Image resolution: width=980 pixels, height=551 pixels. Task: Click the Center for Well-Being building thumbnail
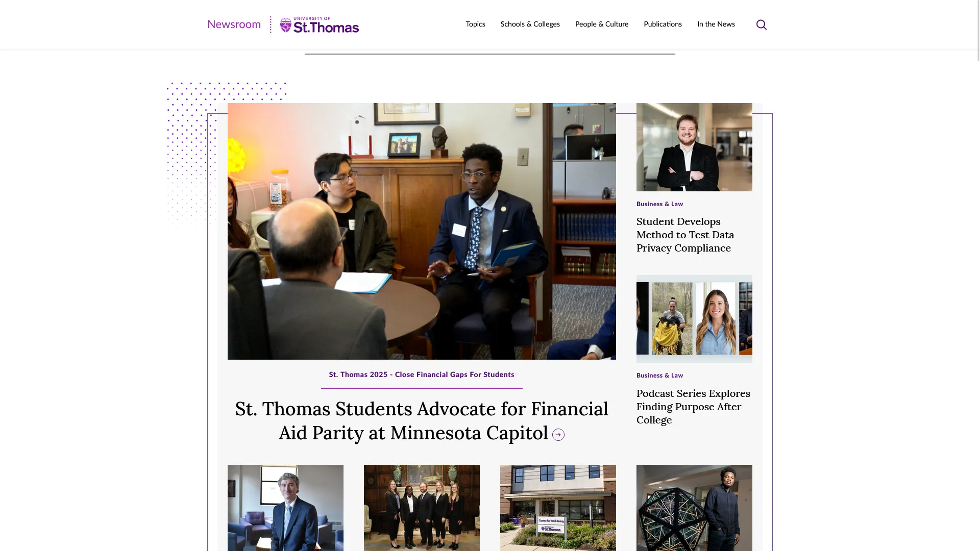(x=558, y=508)
